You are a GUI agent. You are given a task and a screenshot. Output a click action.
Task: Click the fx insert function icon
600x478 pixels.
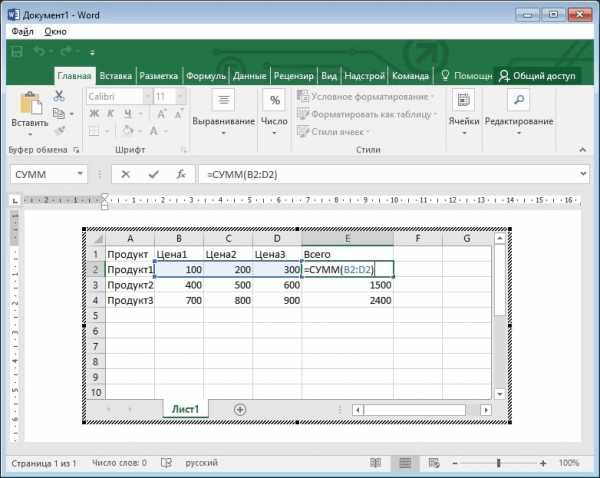[181, 175]
